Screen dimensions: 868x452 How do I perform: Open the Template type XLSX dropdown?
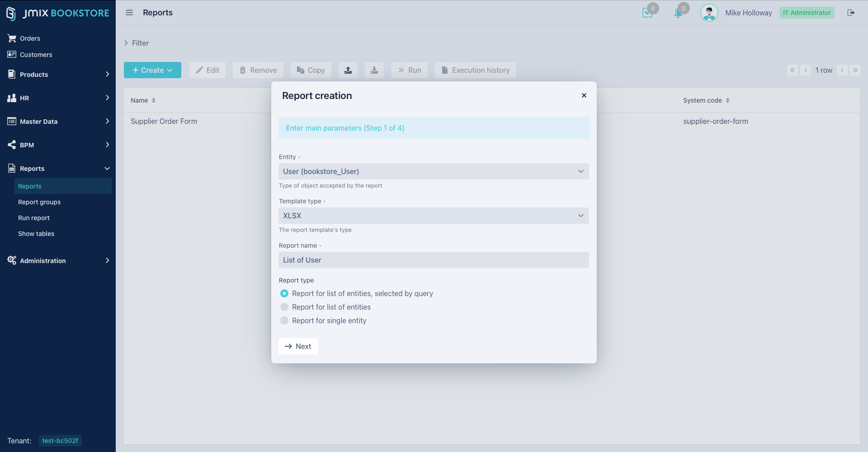(434, 216)
